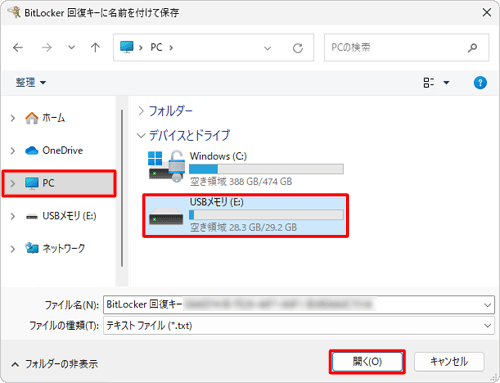
Task: Click the magnifier search icon
Action: 472,48
